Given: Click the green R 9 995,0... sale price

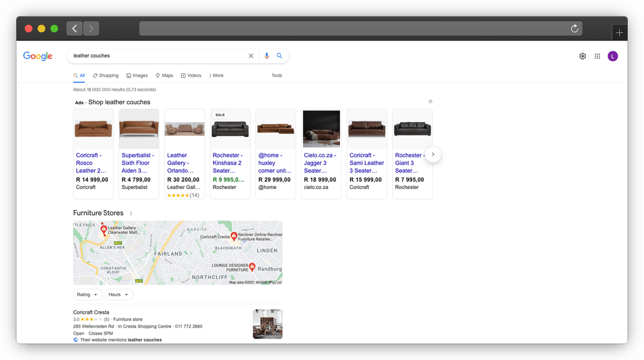Looking at the screenshot, I should 228,180.
